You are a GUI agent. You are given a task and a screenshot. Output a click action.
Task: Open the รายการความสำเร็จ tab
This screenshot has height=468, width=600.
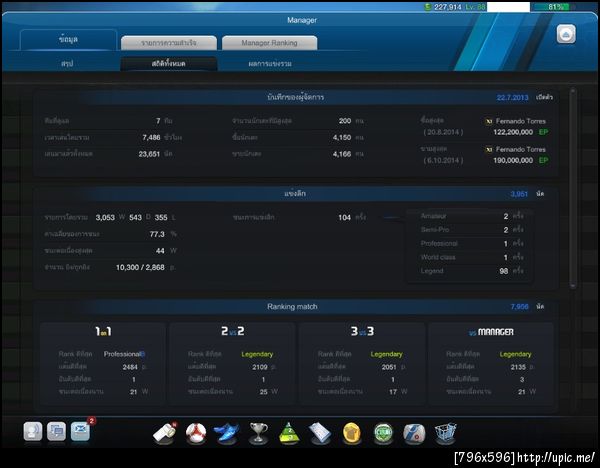169,43
